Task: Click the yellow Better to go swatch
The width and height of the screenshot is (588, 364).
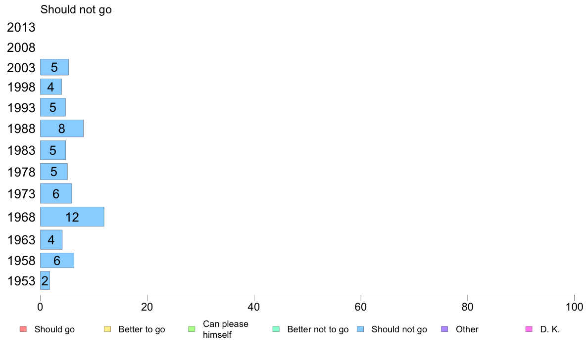Action: click(107, 329)
